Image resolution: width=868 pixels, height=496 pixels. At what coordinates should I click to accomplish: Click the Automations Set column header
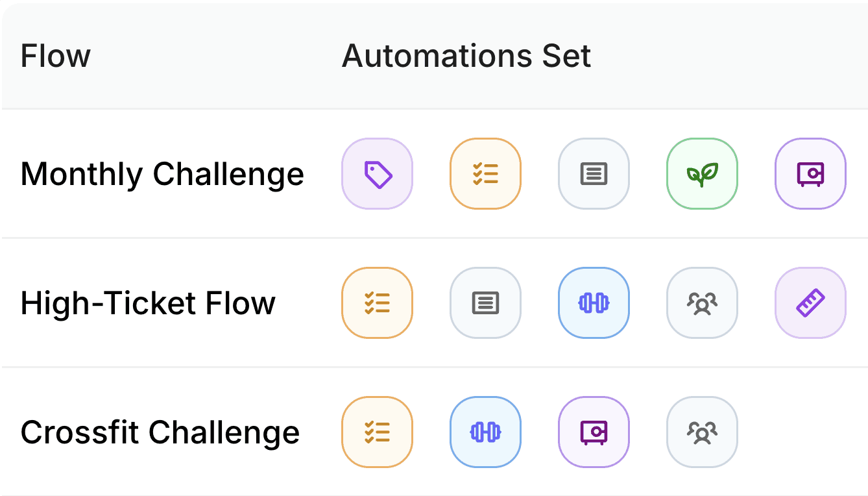click(466, 56)
